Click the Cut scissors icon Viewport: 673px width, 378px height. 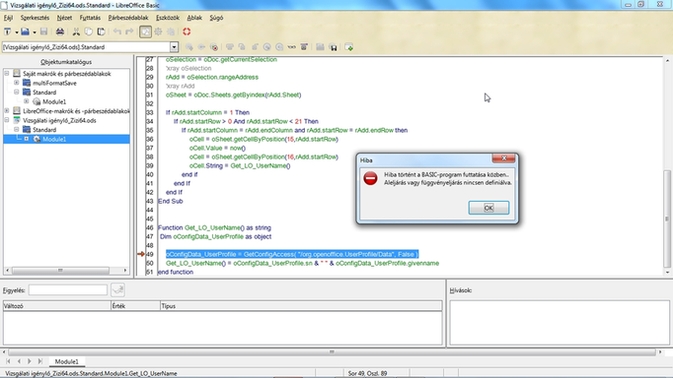coord(76,32)
